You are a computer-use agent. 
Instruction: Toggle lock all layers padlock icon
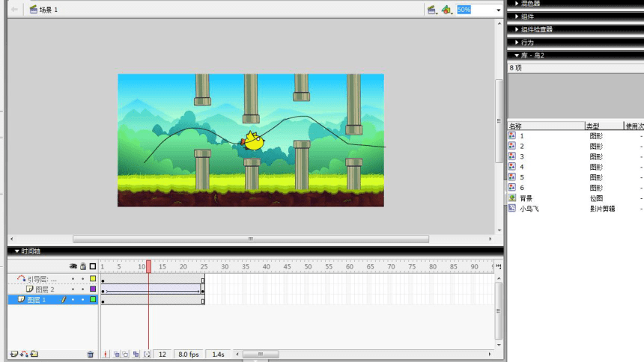[x=83, y=266]
